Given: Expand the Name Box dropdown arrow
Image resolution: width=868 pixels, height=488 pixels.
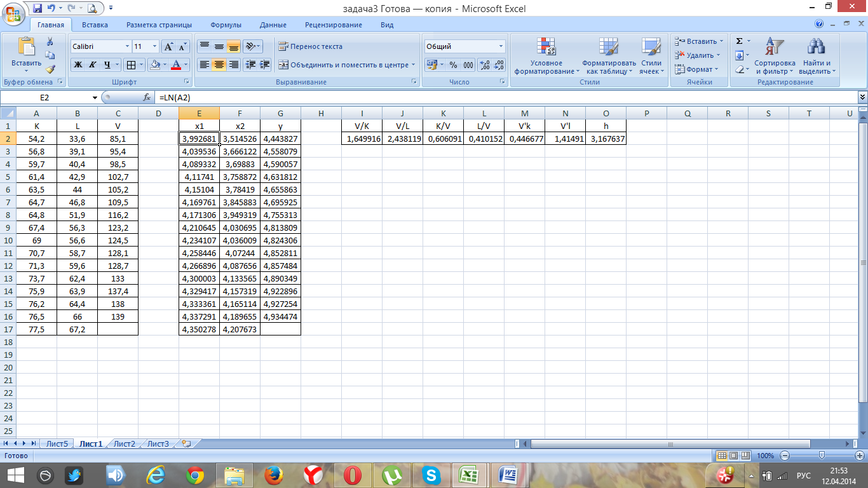Looking at the screenshot, I should click(x=95, y=97).
